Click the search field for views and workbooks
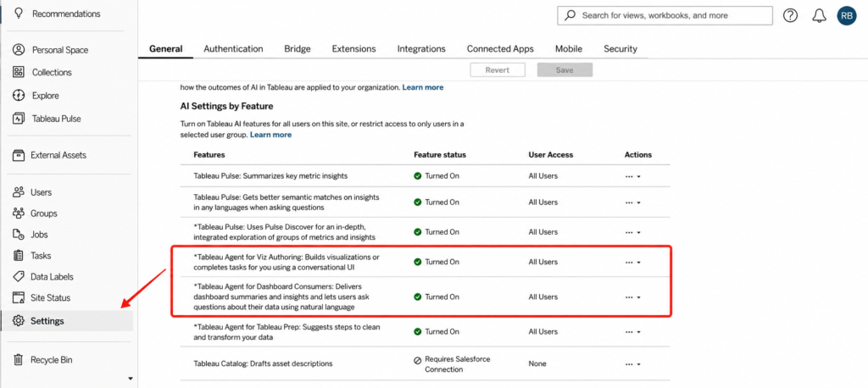Viewport: 868px width, 388px height. [x=665, y=15]
